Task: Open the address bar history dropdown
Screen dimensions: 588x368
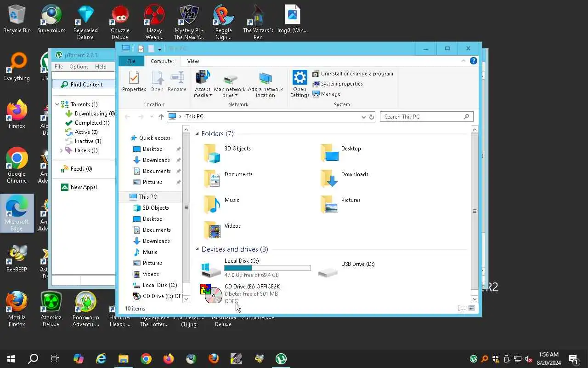Action: click(364, 117)
